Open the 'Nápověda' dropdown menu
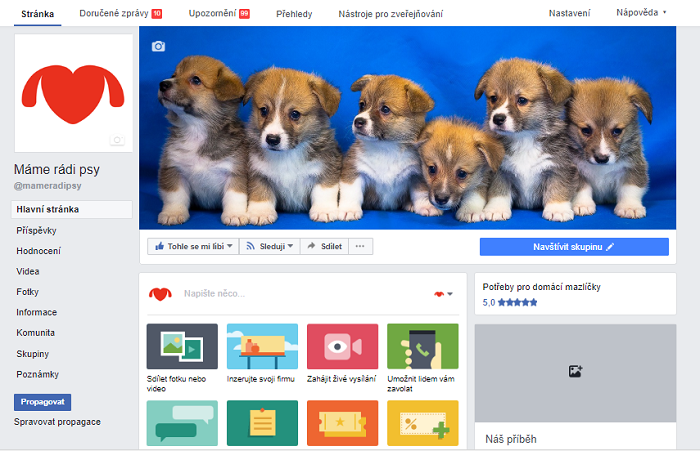Viewport: 700px width, 451px height. point(642,14)
